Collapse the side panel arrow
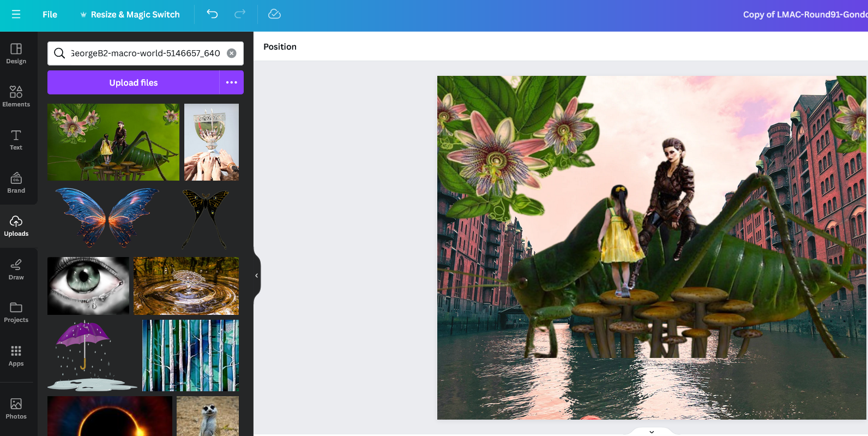 pos(256,276)
